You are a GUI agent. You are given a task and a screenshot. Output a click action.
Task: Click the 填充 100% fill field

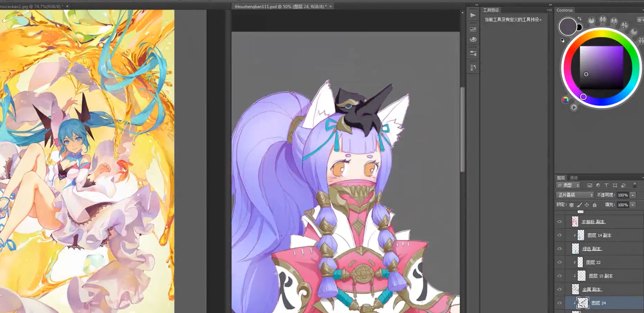[x=623, y=205]
